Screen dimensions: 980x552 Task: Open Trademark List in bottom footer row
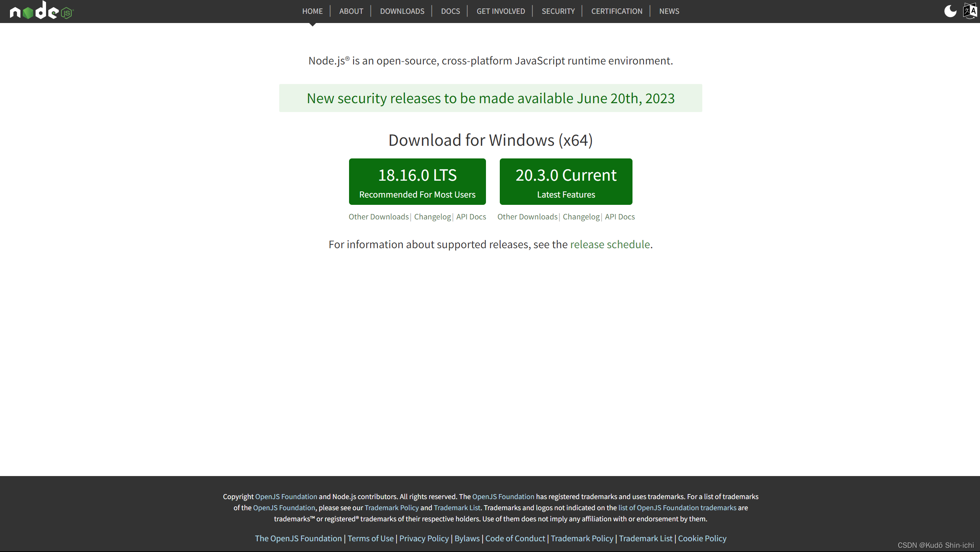[646, 538]
